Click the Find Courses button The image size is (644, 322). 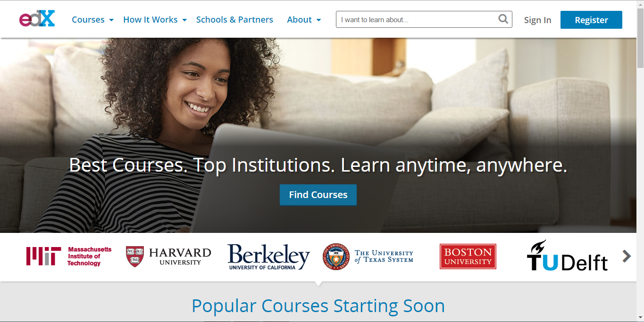pos(318,195)
